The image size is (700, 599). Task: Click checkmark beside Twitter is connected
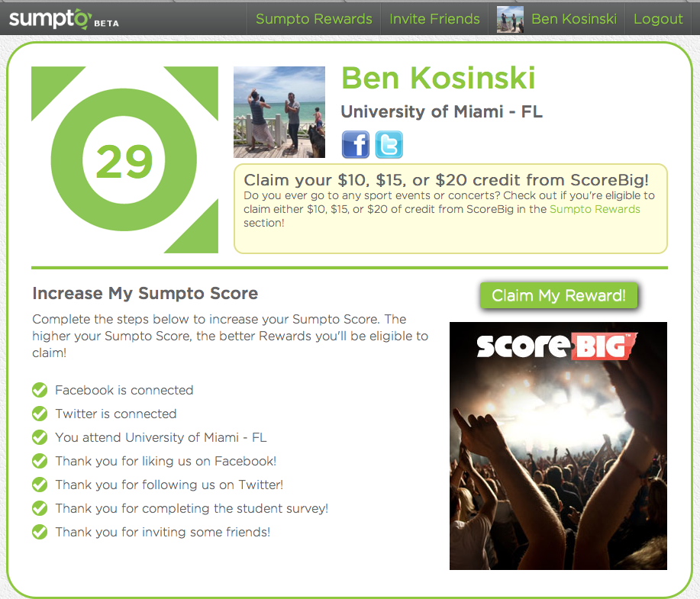(40, 414)
